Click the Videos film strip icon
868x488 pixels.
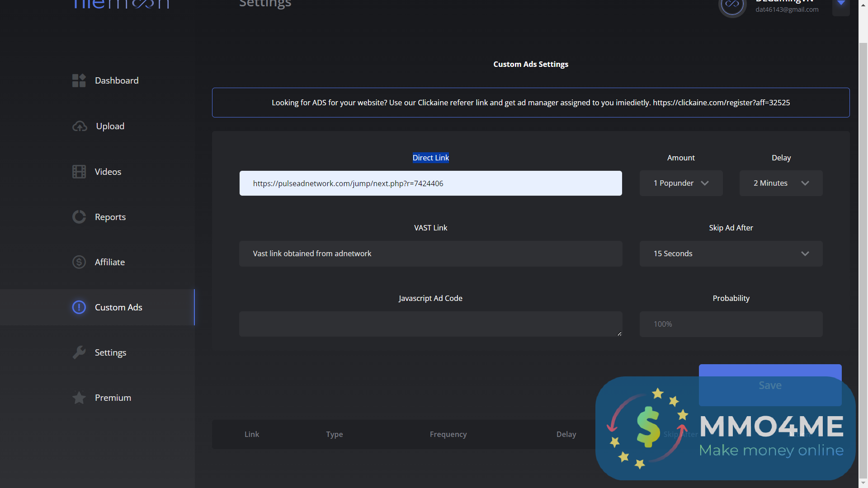coord(79,172)
